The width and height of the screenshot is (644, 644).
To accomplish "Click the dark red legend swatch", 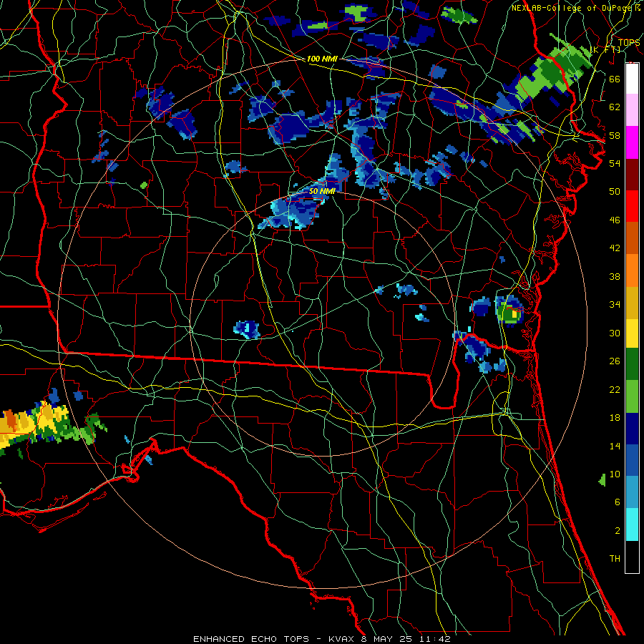I will pos(632,174).
